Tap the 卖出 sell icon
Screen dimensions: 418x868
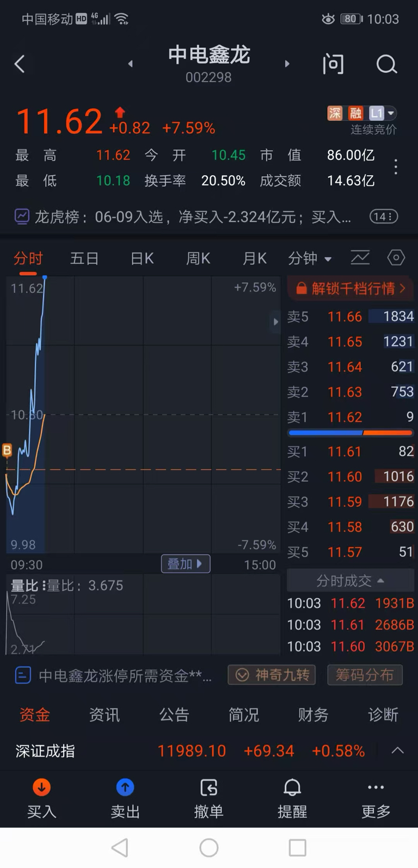coord(125,787)
